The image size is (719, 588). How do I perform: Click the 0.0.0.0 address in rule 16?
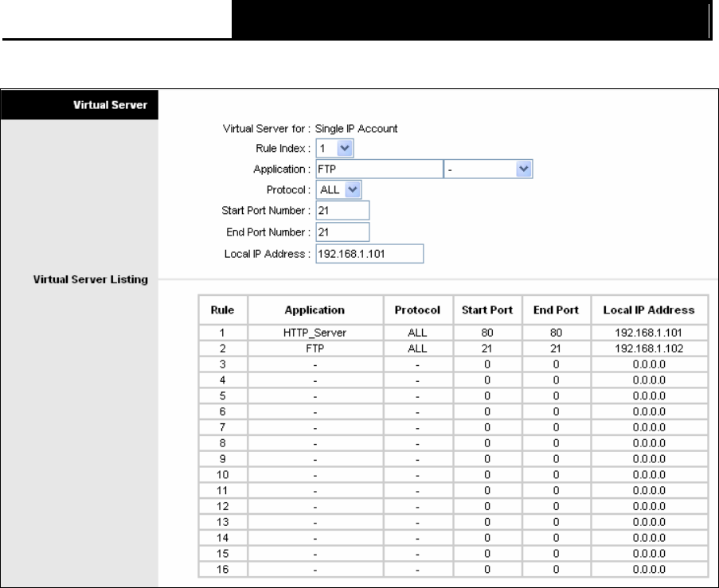point(649,569)
